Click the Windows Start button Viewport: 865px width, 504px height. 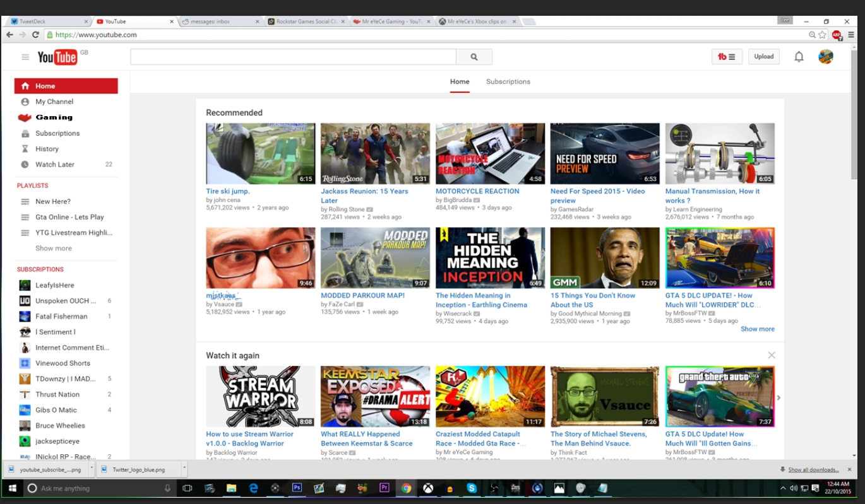point(12,488)
